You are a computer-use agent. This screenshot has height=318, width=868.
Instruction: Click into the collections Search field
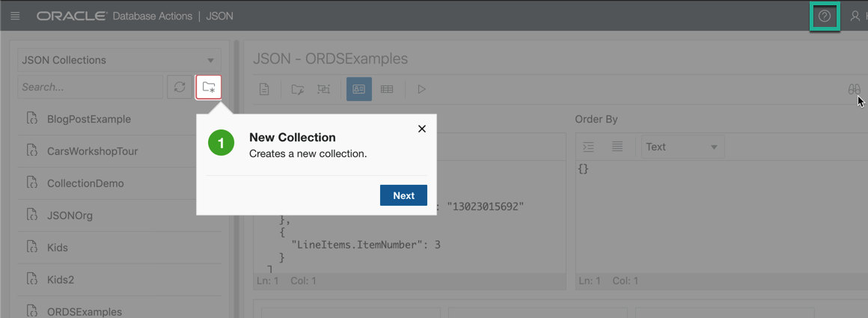click(x=91, y=88)
